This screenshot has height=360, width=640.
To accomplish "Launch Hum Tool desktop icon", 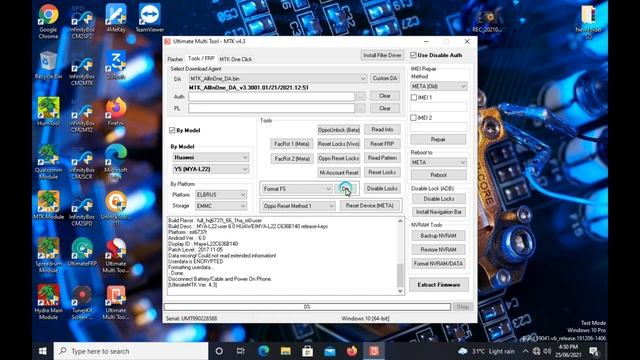I will (48, 112).
